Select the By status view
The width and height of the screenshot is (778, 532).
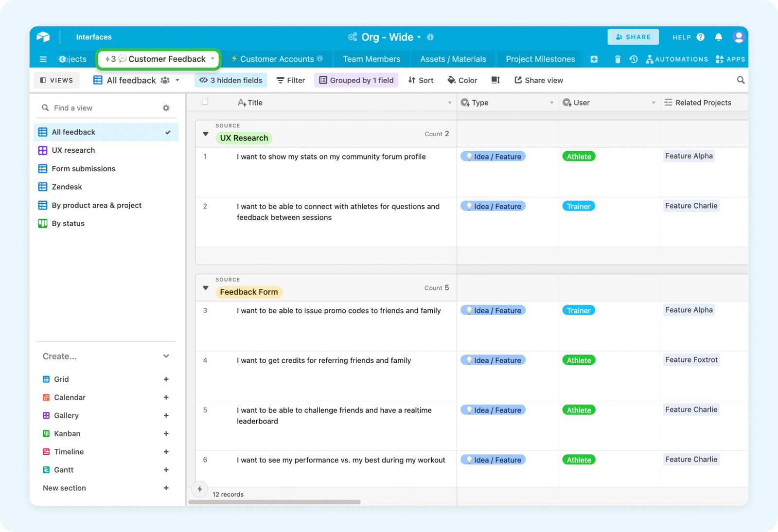click(106, 223)
